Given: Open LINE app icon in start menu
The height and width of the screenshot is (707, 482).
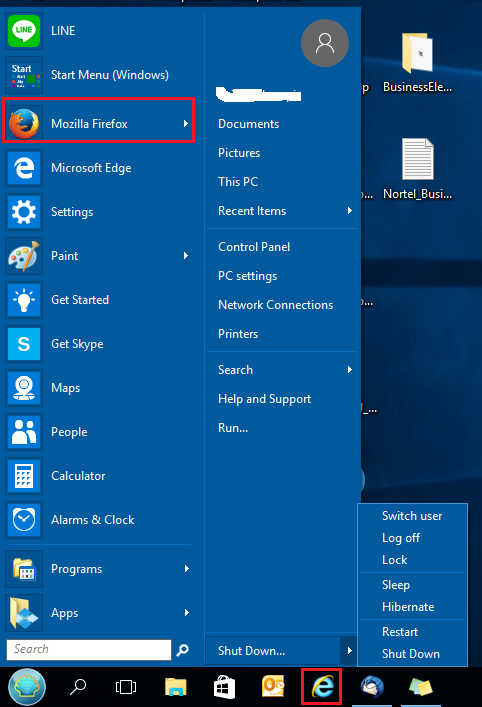Looking at the screenshot, I should 24,31.
